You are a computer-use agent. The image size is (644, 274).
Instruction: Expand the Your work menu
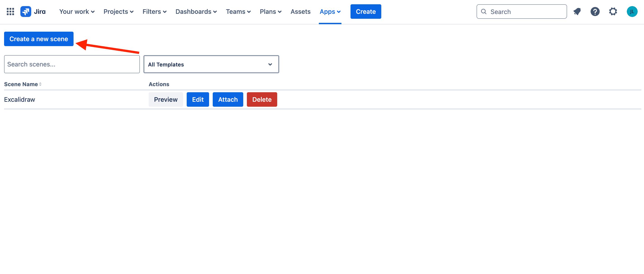tap(77, 12)
